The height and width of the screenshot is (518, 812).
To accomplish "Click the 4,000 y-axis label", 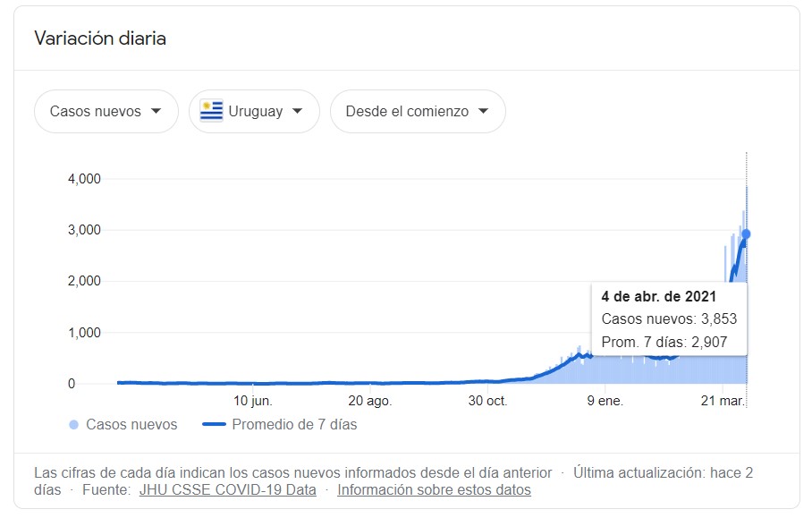I will 84,179.
